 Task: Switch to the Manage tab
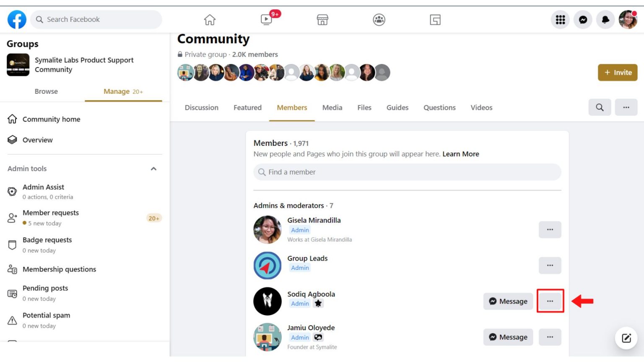117,91
